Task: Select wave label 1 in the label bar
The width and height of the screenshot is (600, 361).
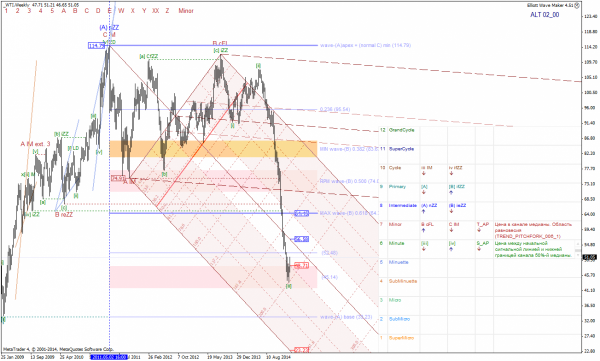Action: tap(6, 11)
